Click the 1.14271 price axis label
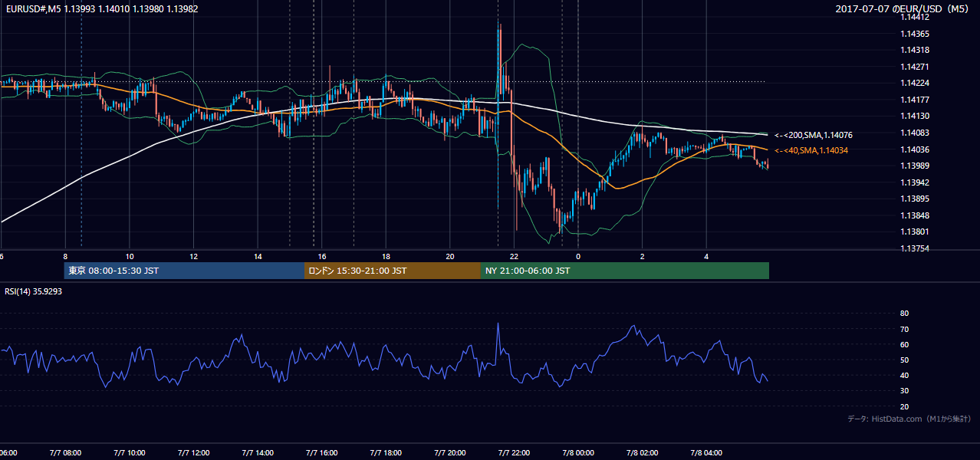The image size is (980, 460). point(916,67)
